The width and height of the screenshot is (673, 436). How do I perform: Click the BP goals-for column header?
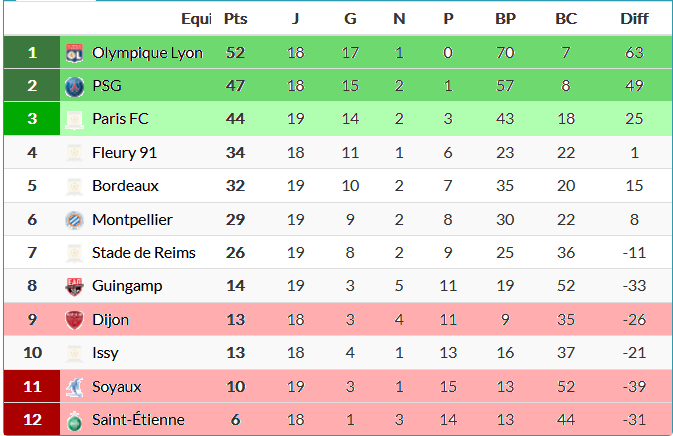505,19
